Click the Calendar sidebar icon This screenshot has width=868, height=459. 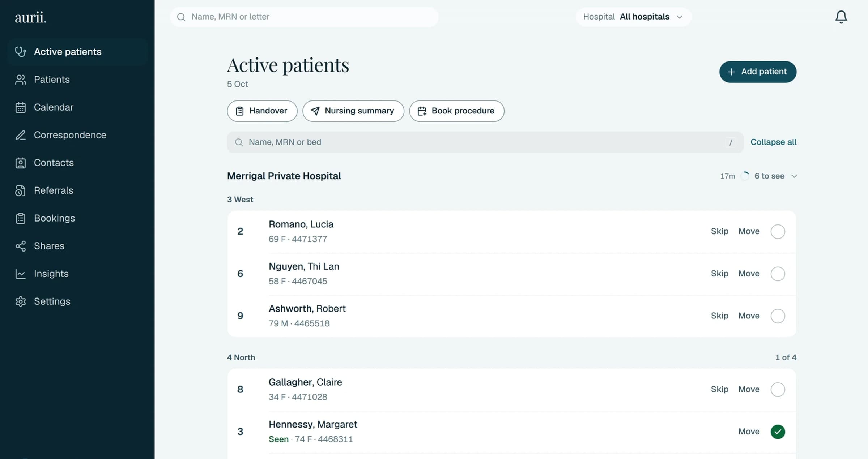coord(21,107)
